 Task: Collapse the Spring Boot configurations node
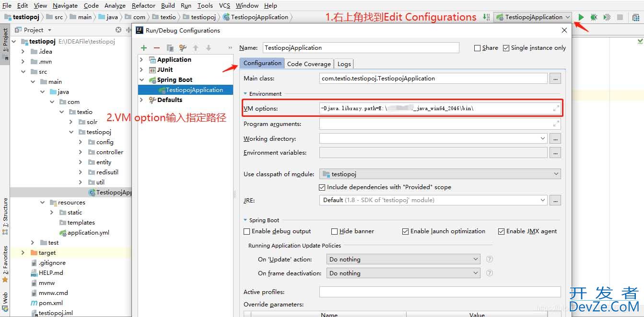141,80
